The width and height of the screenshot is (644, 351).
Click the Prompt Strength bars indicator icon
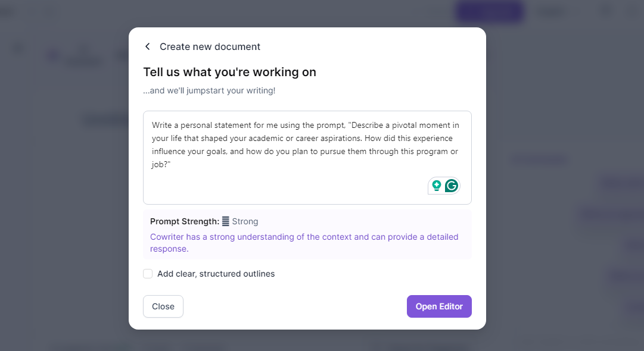(x=225, y=221)
